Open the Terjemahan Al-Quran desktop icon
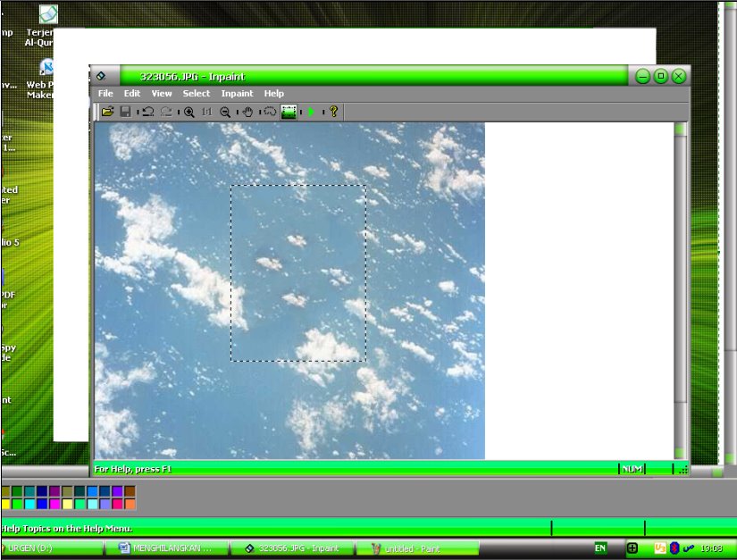This screenshot has height=560, width=737. click(x=47, y=26)
